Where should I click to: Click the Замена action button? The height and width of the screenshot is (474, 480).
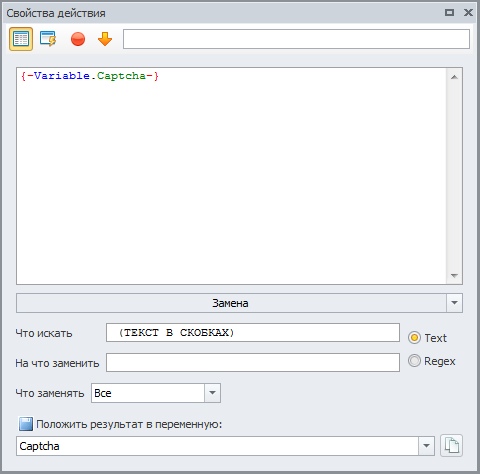click(x=231, y=303)
